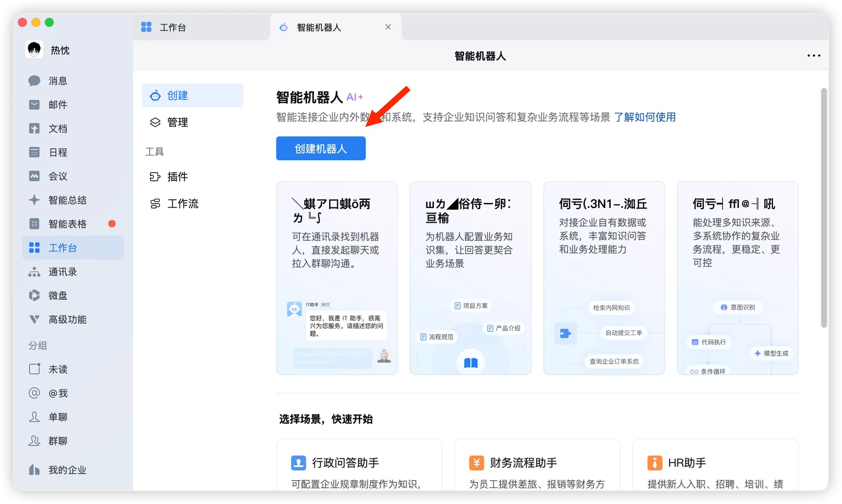Screen dimensions: 842x504
Task: Open the more options menu at top right
Action: [x=813, y=55]
